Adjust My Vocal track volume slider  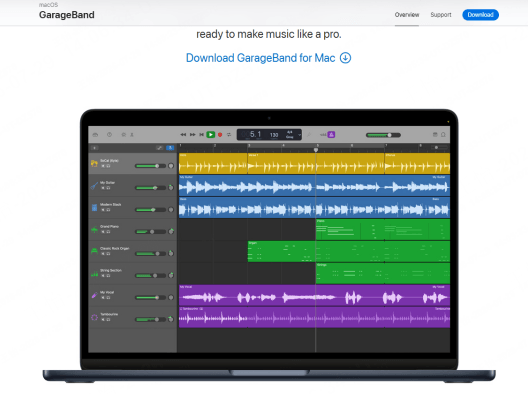[150, 297]
